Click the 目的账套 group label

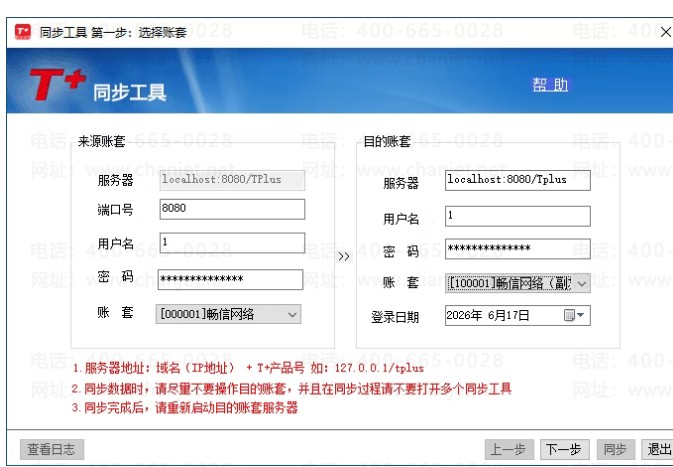point(387,142)
